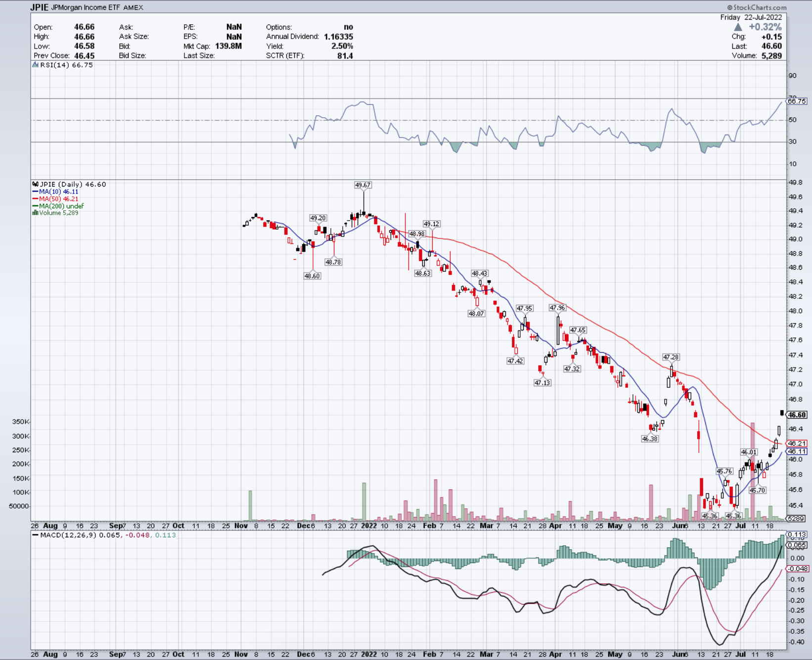
Task: Click the Prev Close value 46.45
Action: click(84, 55)
